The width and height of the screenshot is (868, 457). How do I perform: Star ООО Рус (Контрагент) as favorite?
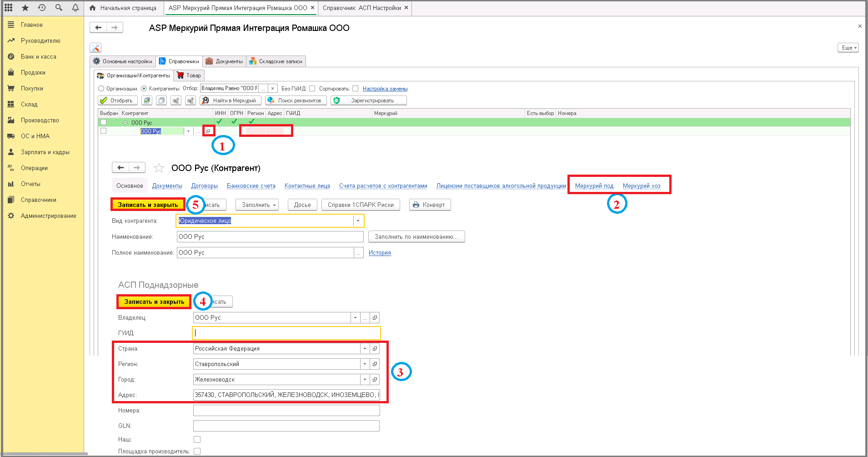(x=159, y=168)
